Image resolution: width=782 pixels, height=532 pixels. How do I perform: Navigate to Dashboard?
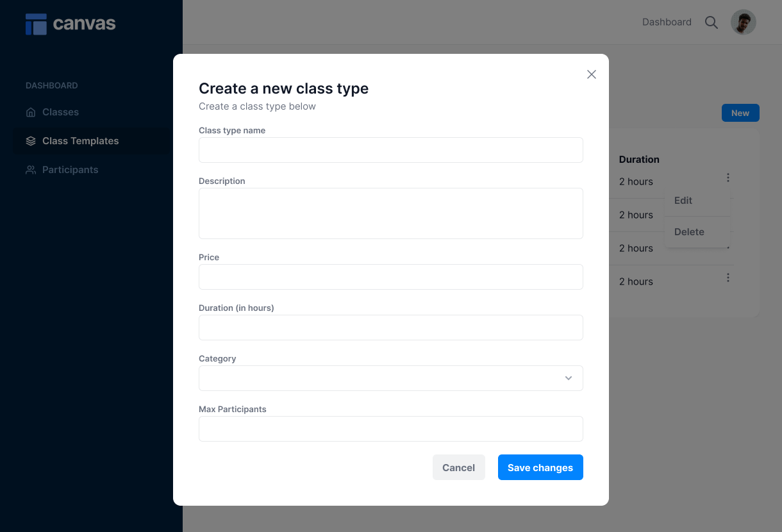pos(667,22)
